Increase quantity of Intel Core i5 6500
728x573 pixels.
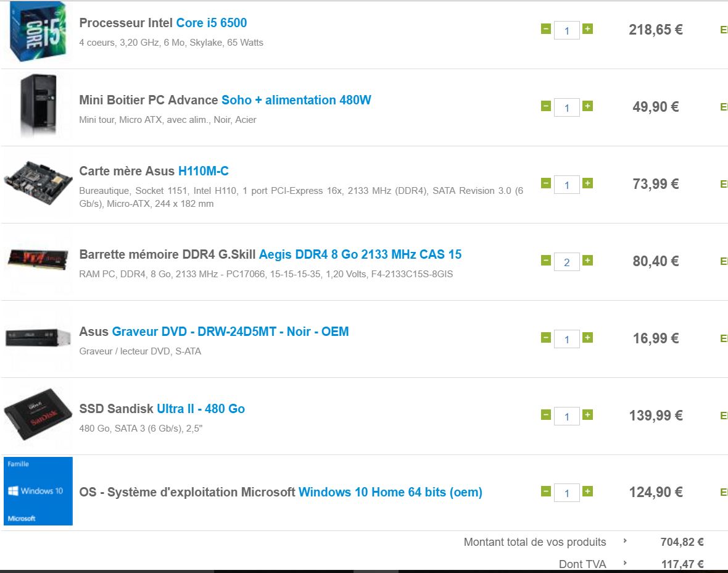click(587, 29)
